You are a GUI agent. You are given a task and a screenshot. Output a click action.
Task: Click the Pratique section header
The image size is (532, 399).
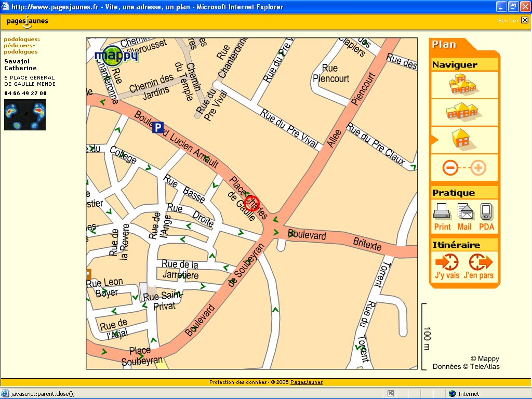pos(454,193)
